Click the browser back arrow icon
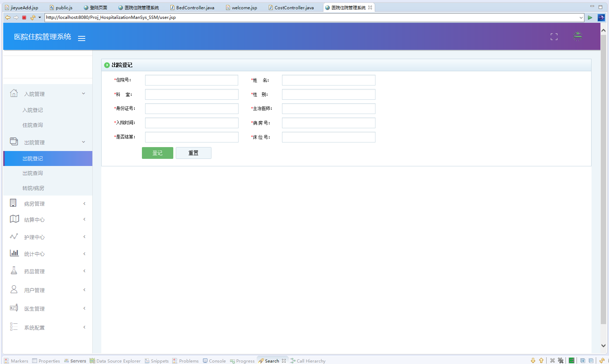The width and height of the screenshot is (609, 364). pos(8,17)
